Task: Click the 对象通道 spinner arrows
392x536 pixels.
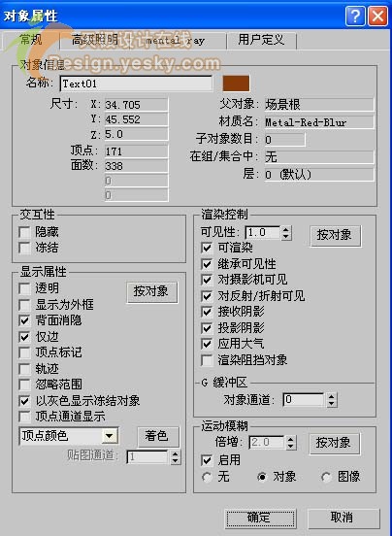Action: coord(331,400)
